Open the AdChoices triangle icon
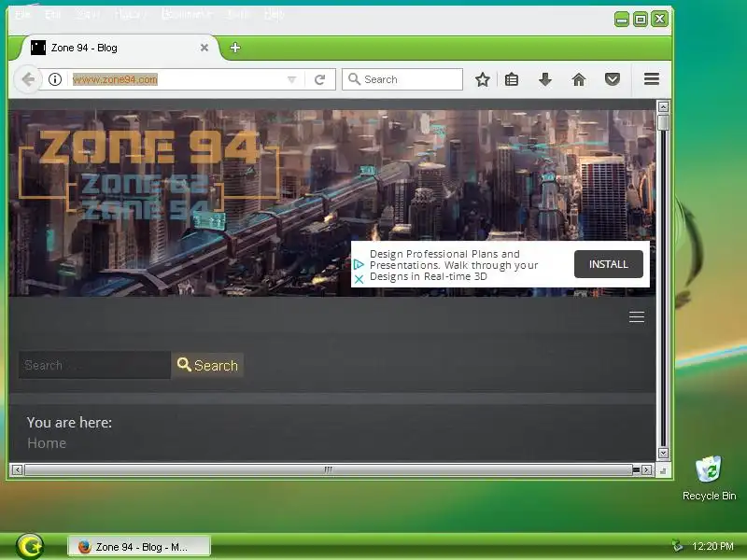Viewport: 747px width, 560px height. (359, 264)
